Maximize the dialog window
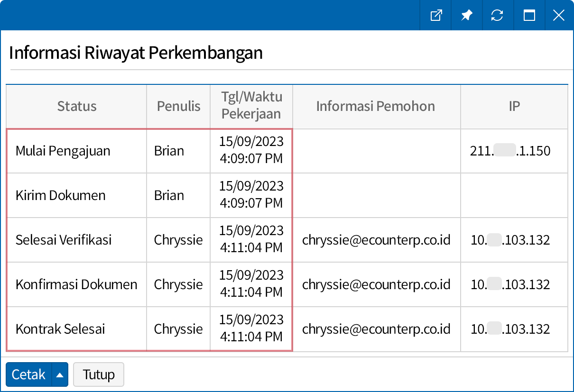Viewport: 574px width, 392px height. 529,15
